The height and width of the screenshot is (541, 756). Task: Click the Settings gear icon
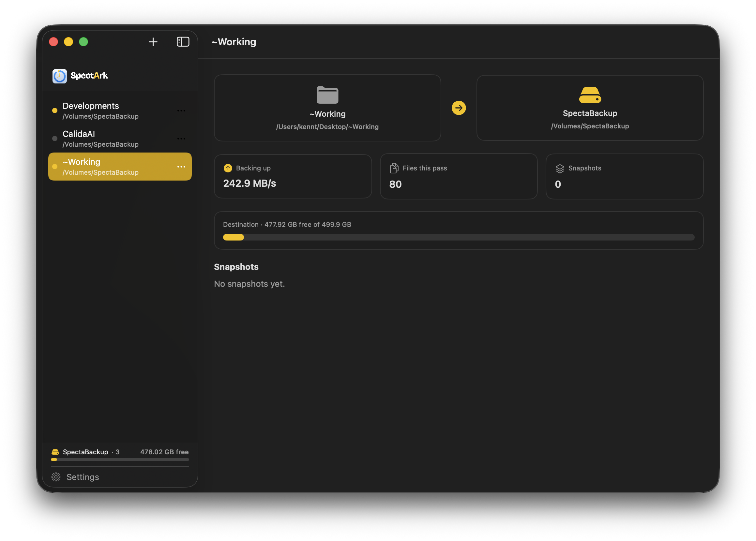pyautogui.click(x=56, y=477)
